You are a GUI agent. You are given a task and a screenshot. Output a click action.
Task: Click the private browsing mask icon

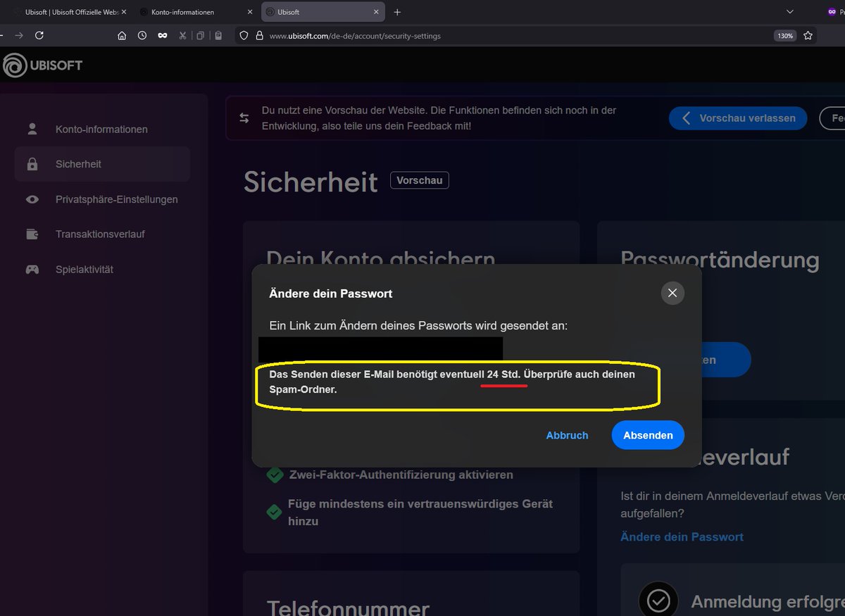coord(163,35)
